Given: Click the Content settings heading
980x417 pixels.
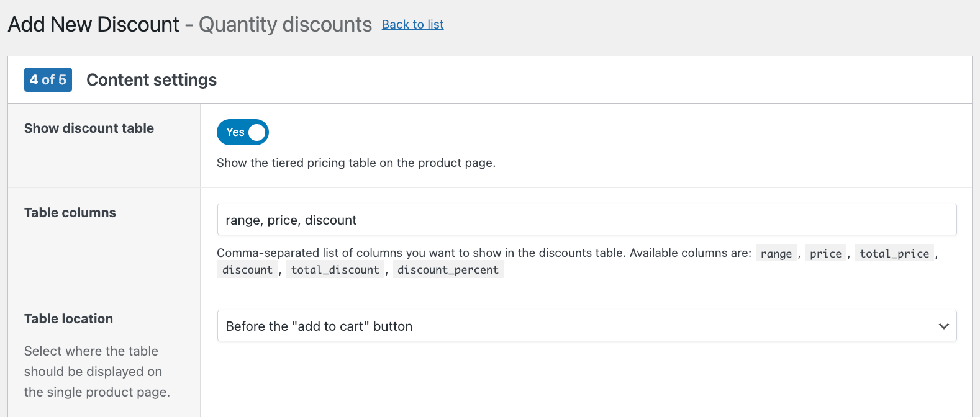Looking at the screenshot, I should (x=152, y=80).
